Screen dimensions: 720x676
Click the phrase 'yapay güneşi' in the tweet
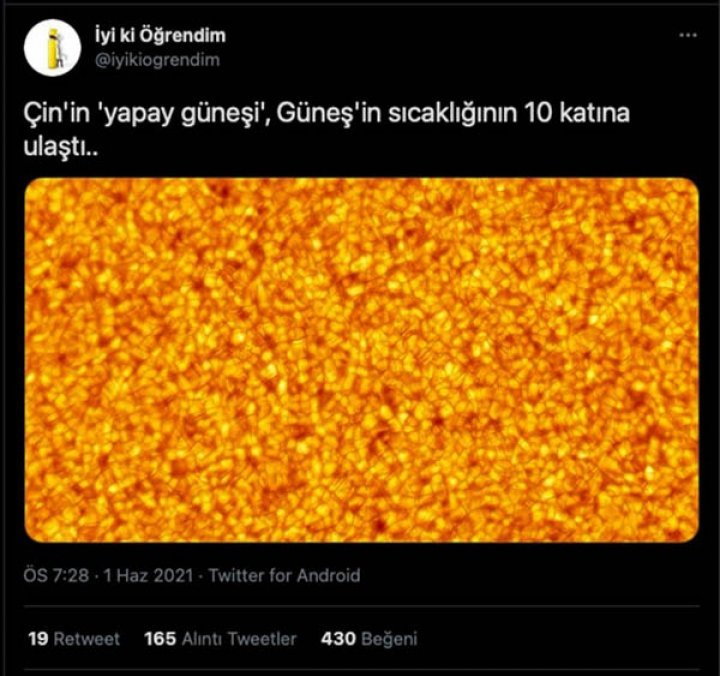point(183,114)
